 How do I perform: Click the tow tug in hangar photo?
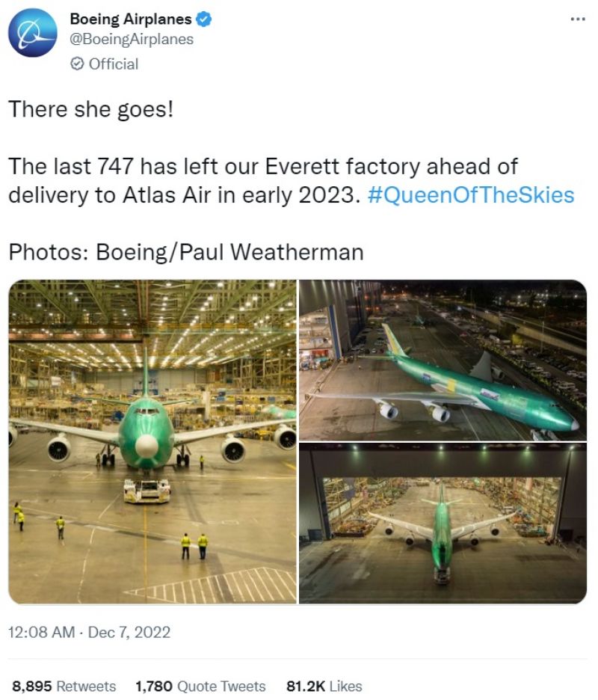click(147, 491)
